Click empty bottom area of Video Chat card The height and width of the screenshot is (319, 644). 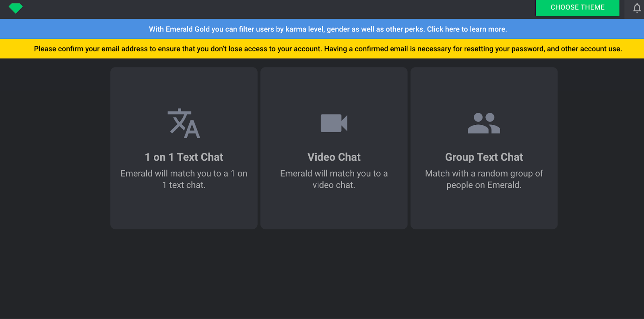[x=334, y=211]
